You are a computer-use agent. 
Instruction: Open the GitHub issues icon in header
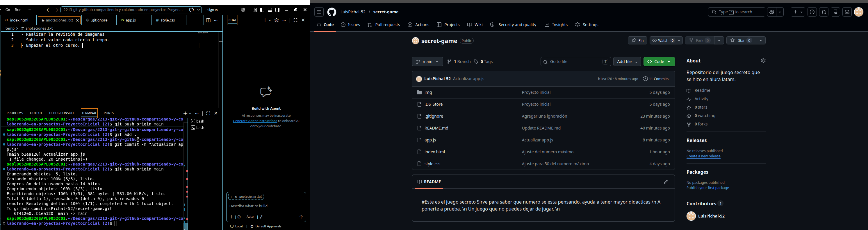[812, 12]
